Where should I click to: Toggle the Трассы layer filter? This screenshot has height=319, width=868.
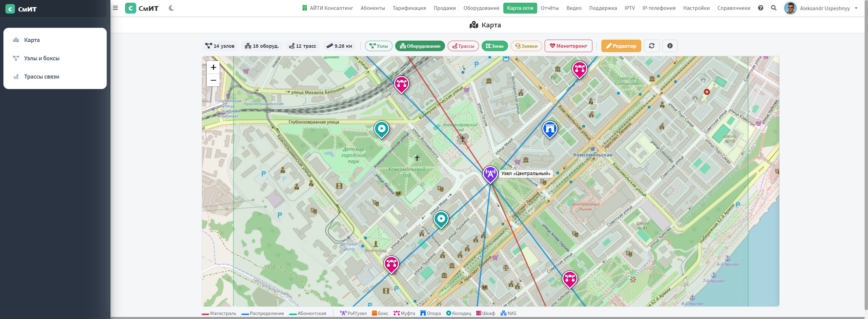pyautogui.click(x=463, y=46)
